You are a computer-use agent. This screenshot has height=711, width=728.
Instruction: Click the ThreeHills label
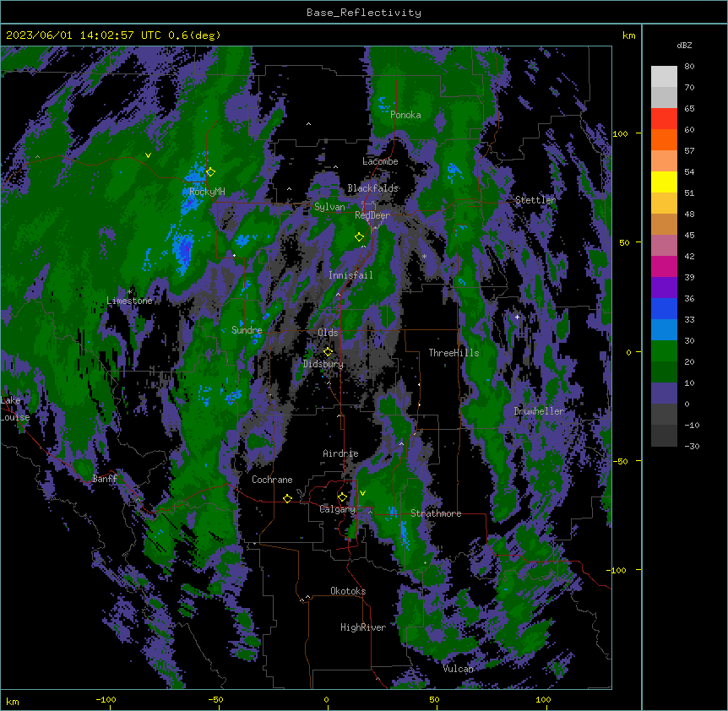pyautogui.click(x=454, y=353)
